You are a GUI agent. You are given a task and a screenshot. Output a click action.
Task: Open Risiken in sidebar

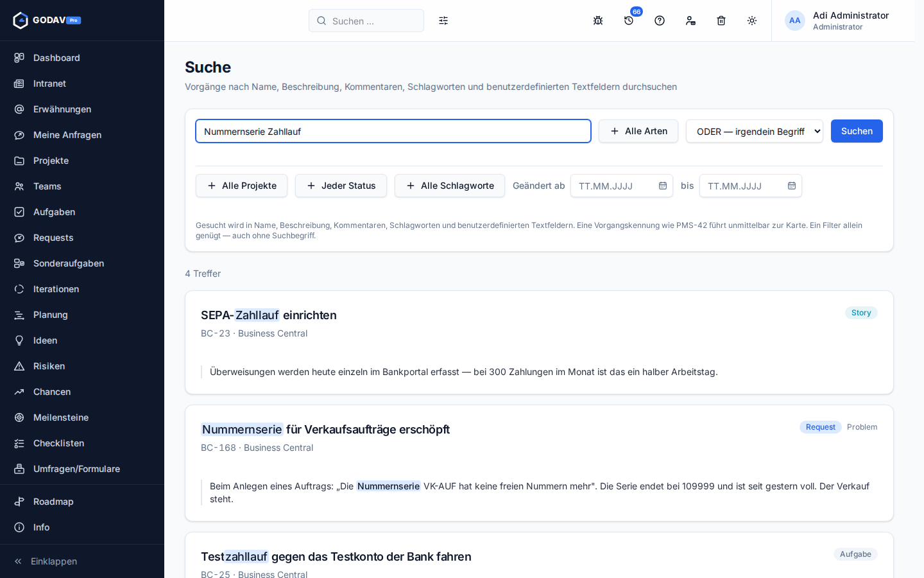pyautogui.click(x=82, y=366)
